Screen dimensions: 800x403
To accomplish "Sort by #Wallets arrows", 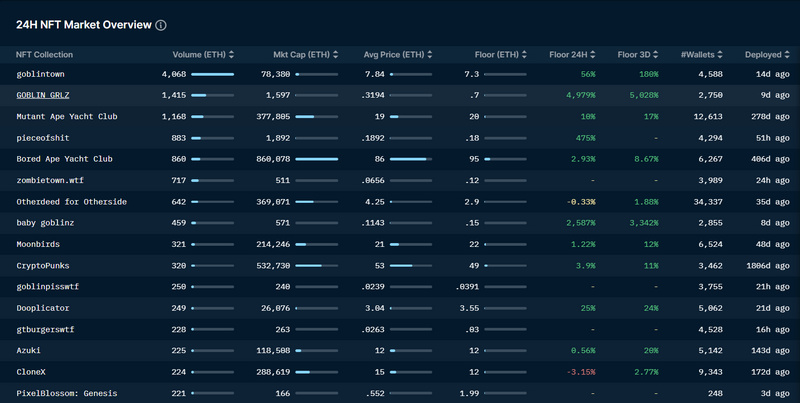I will click(x=720, y=55).
